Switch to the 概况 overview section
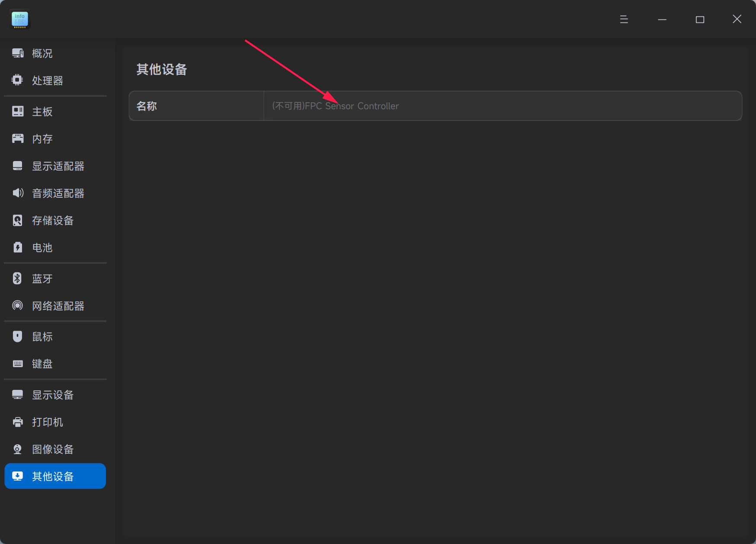The height and width of the screenshot is (544, 756). click(42, 53)
